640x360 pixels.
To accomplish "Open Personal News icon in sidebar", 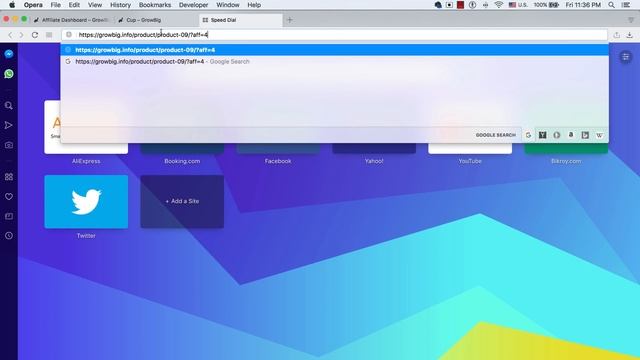I will pyautogui.click(x=9, y=216).
